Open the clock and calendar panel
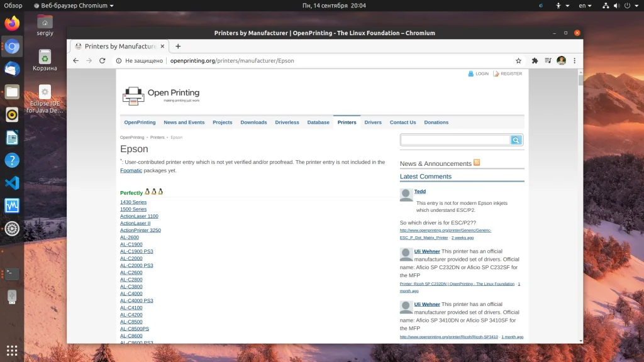 click(x=334, y=5)
